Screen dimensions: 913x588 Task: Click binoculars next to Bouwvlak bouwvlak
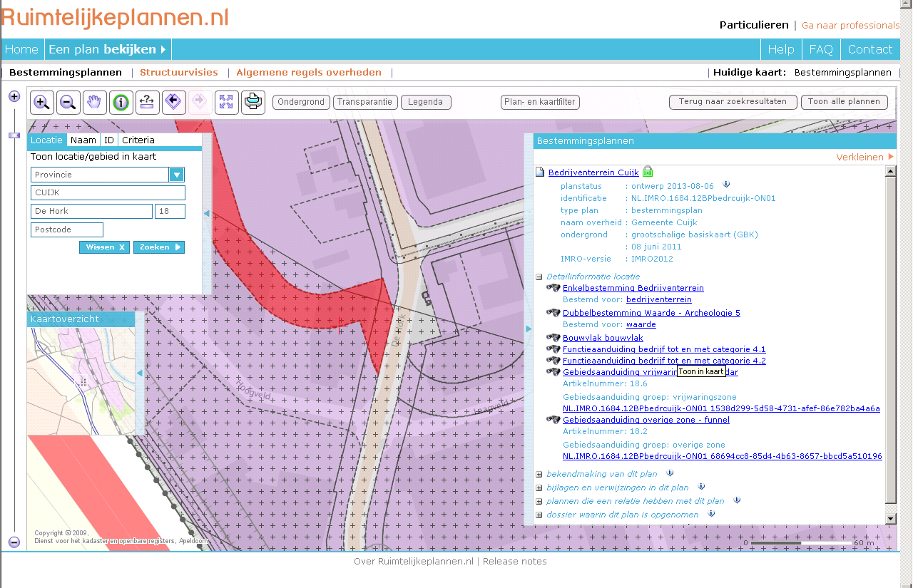pos(554,337)
